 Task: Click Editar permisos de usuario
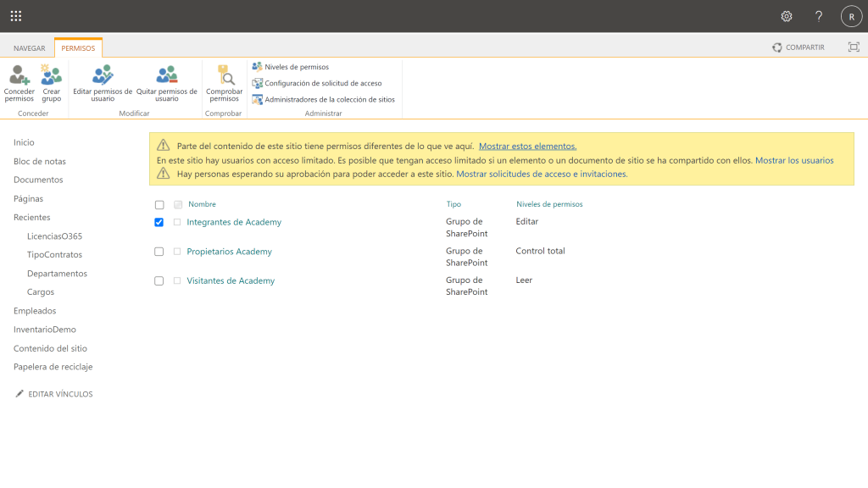point(103,82)
